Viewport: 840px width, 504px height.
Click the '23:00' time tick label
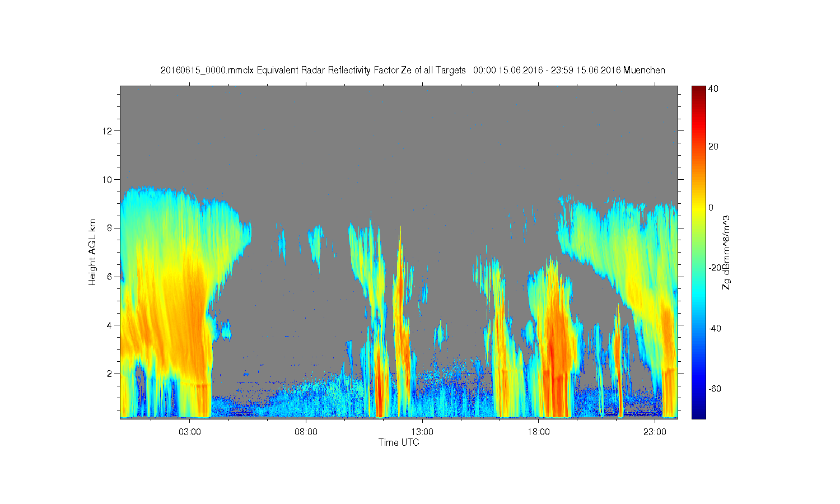tap(655, 432)
